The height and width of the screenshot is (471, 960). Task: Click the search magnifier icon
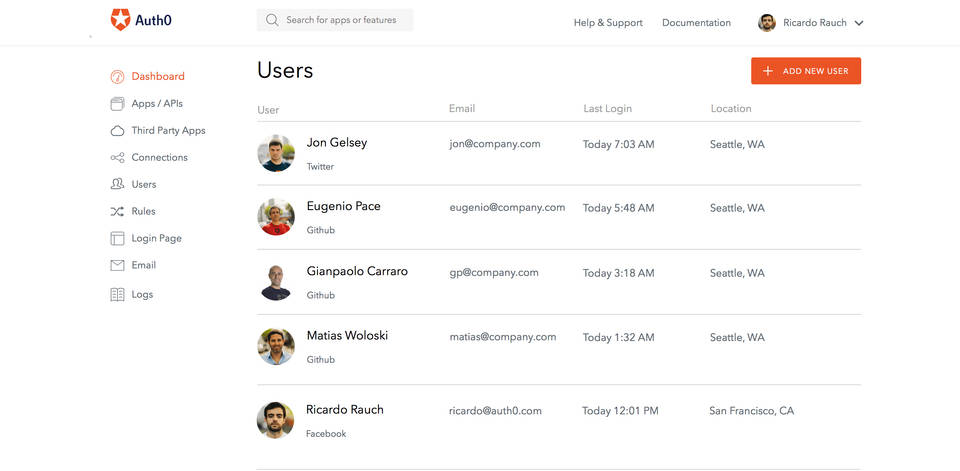tap(272, 20)
